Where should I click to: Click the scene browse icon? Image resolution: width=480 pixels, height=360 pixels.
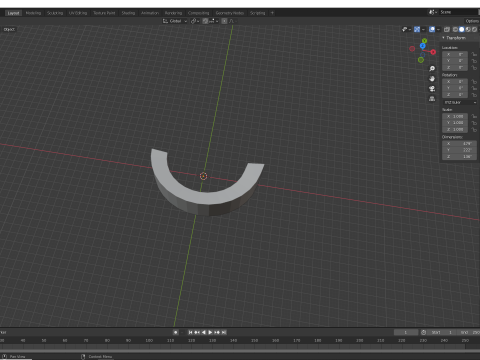[433, 12]
